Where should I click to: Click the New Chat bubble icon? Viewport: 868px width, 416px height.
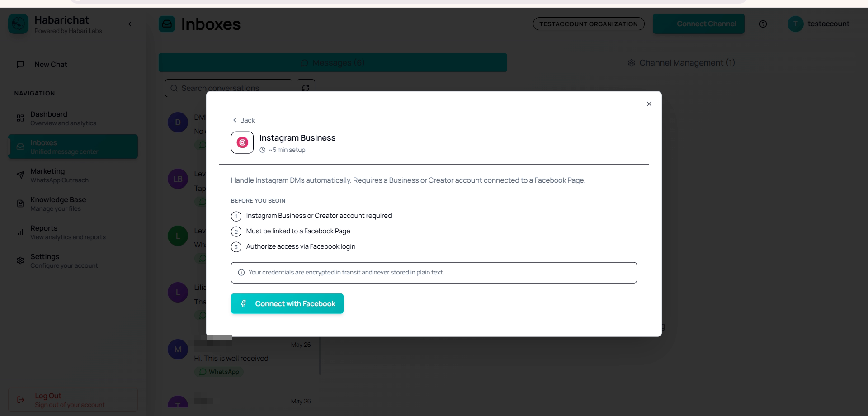pyautogui.click(x=20, y=65)
